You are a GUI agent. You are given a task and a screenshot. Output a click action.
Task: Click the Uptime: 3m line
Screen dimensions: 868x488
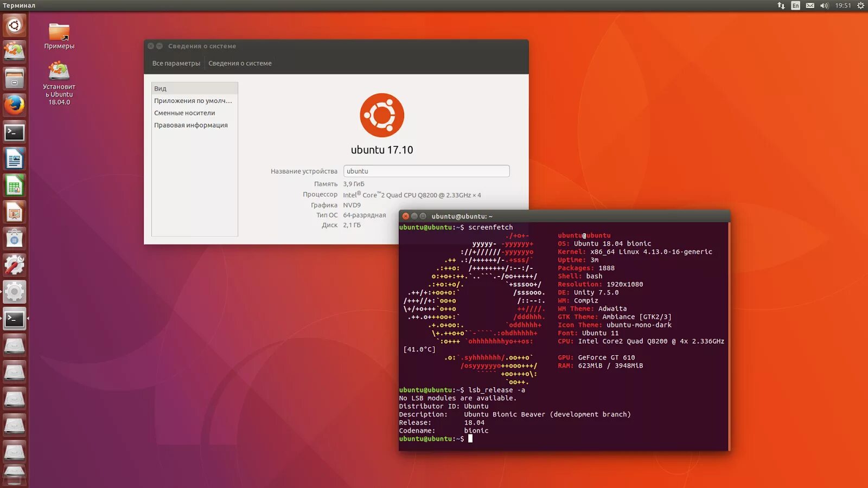[x=578, y=260]
